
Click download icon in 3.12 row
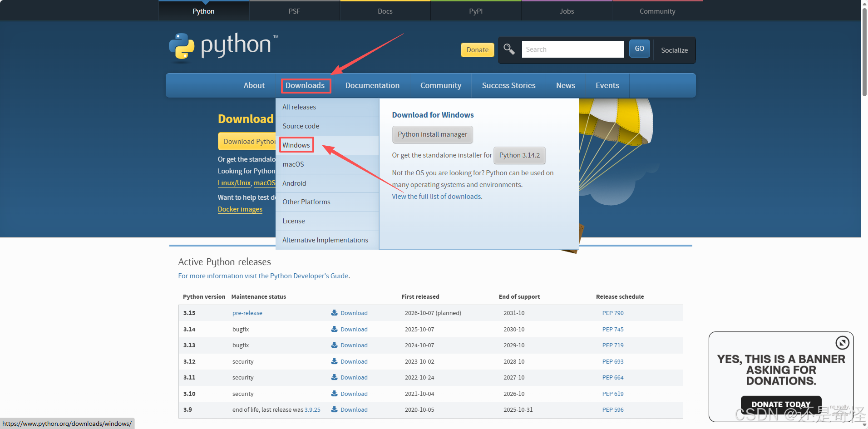click(x=334, y=361)
